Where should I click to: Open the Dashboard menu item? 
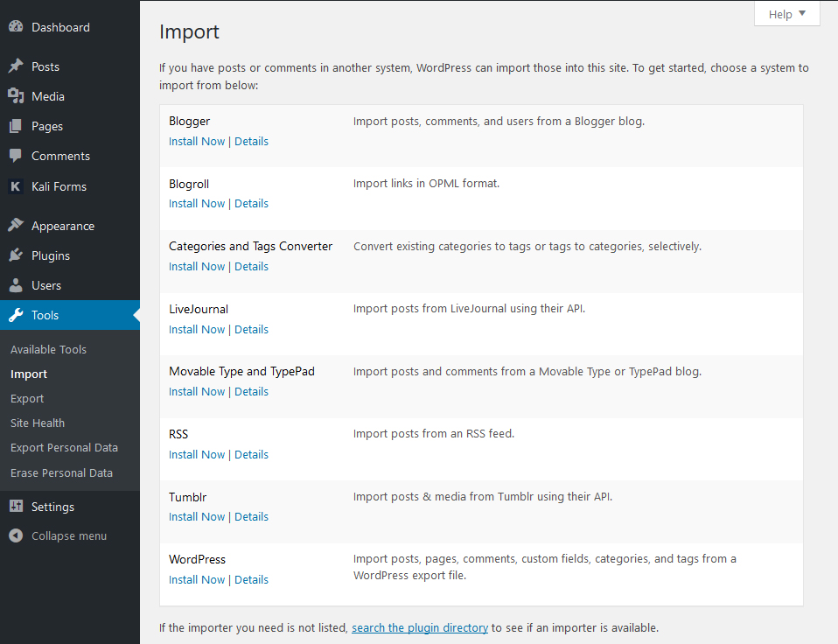(x=60, y=27)
